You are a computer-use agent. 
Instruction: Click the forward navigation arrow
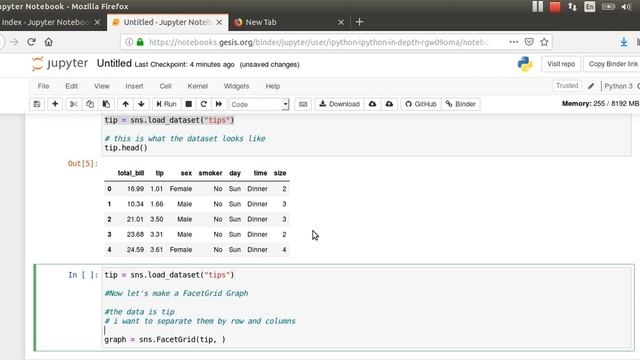pos(14,42)
